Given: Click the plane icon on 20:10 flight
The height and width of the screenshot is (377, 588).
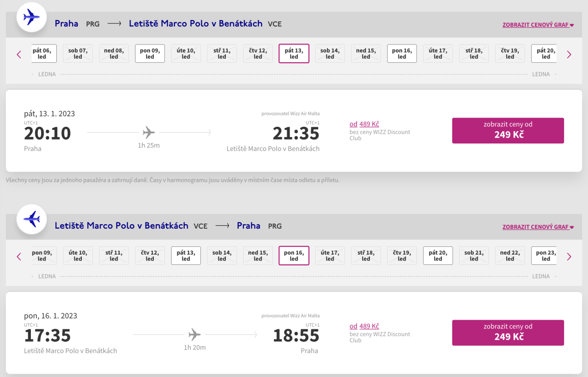Looking at the screenshot, I should (149, 132).
